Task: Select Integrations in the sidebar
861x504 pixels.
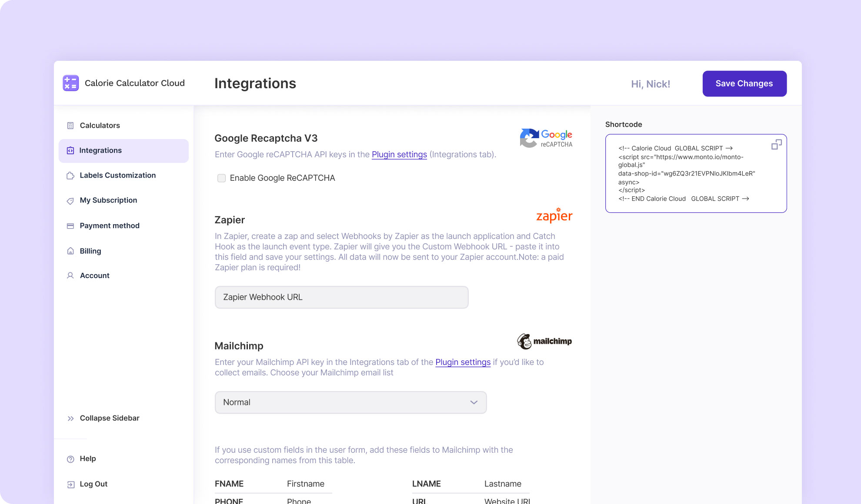Action: 123,151
